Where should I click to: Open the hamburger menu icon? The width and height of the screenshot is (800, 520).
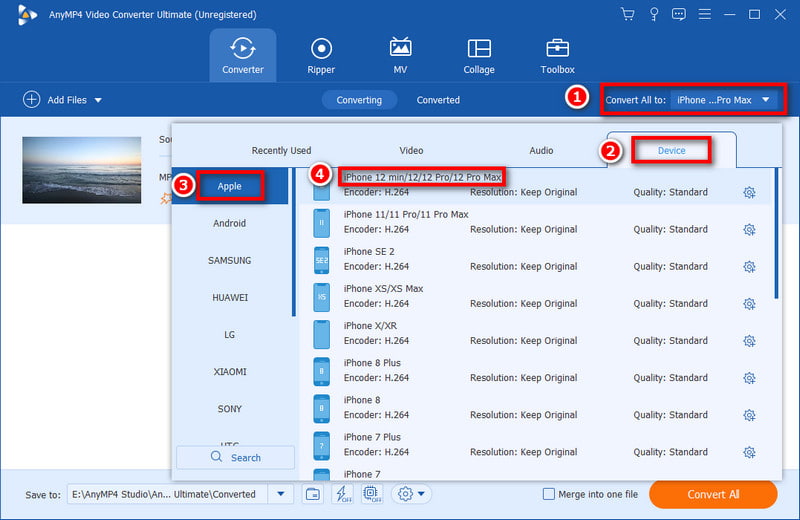coord(705,14)
